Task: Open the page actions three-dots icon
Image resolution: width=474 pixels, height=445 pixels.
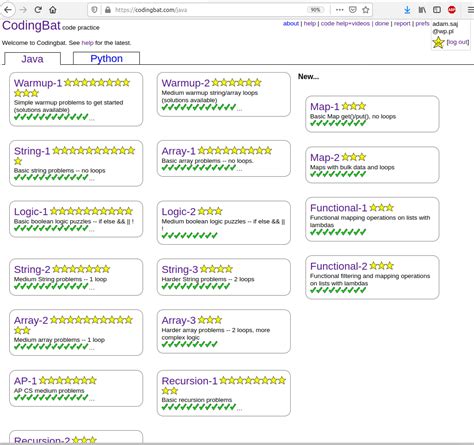Action: coord(339,10)
